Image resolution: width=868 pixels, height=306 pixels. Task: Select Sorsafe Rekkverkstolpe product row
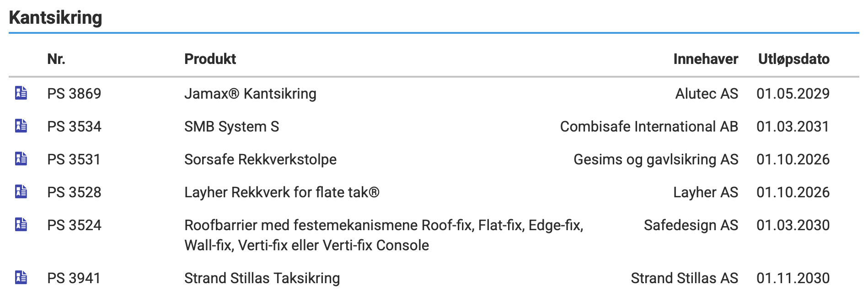coord(434,159)
